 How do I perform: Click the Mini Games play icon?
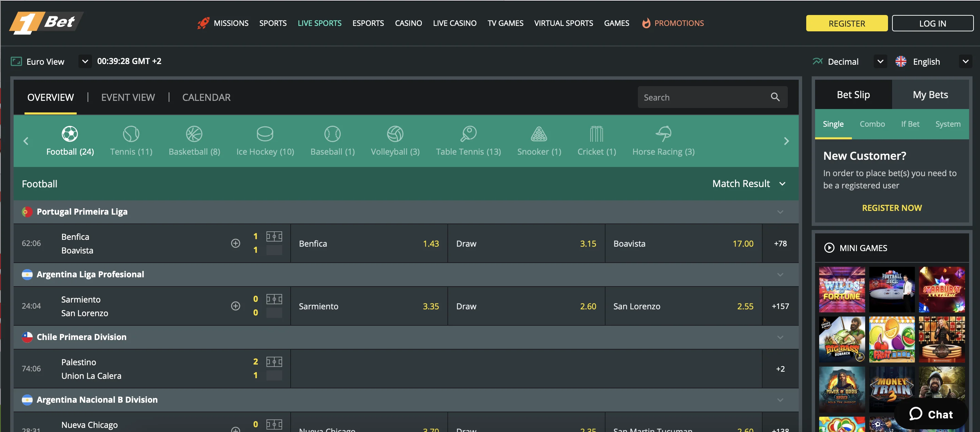(829, 248)
